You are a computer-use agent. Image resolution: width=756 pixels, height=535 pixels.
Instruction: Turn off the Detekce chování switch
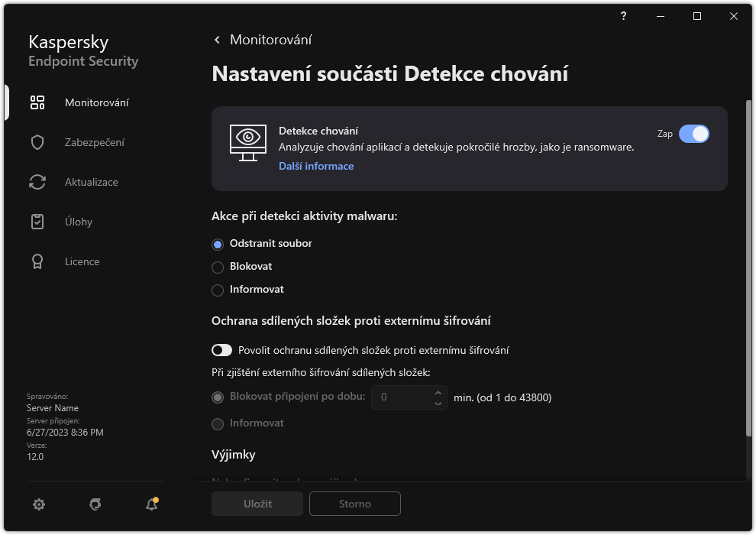pos(694,133)
